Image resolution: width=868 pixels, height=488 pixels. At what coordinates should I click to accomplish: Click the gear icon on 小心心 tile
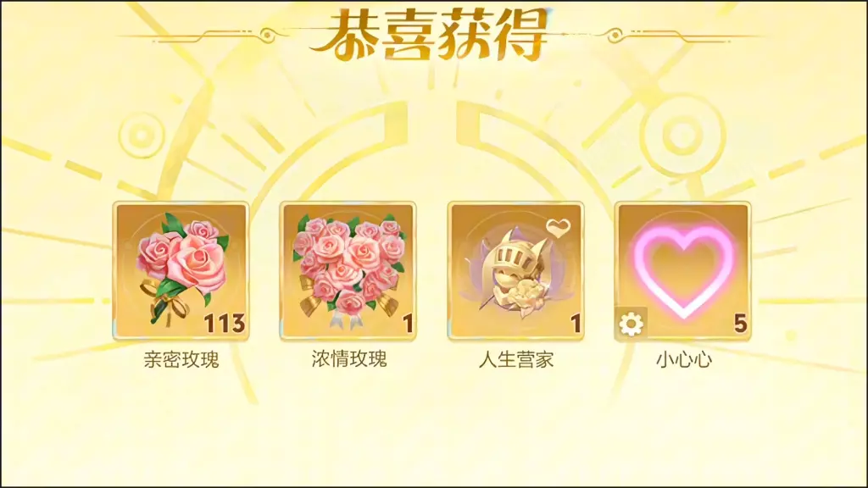pyautogui.click(x=631, y=324)
